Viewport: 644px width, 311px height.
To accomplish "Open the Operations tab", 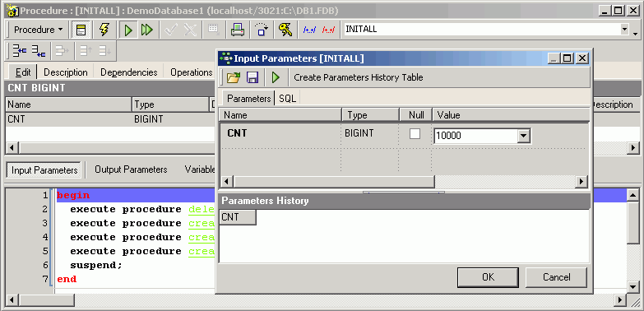I will coord(191,72).
